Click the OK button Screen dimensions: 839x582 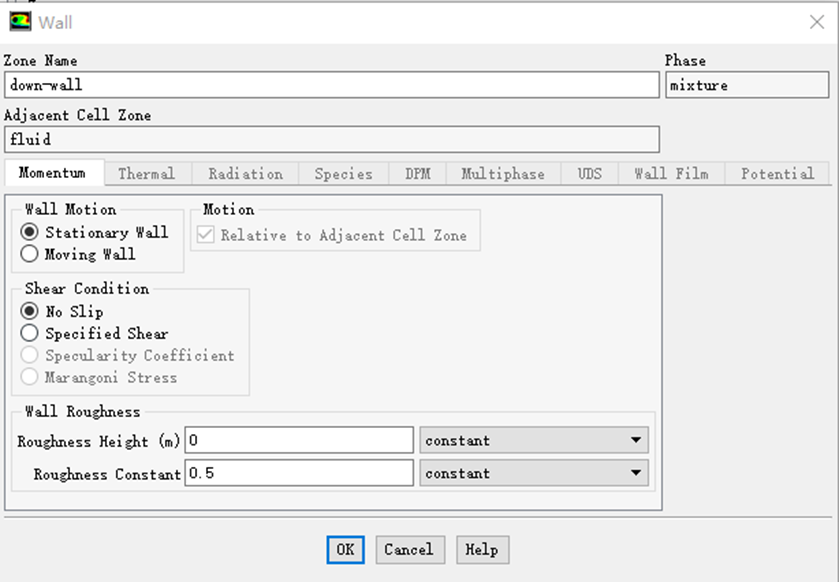pyautogui.click(x=345, y=549)
